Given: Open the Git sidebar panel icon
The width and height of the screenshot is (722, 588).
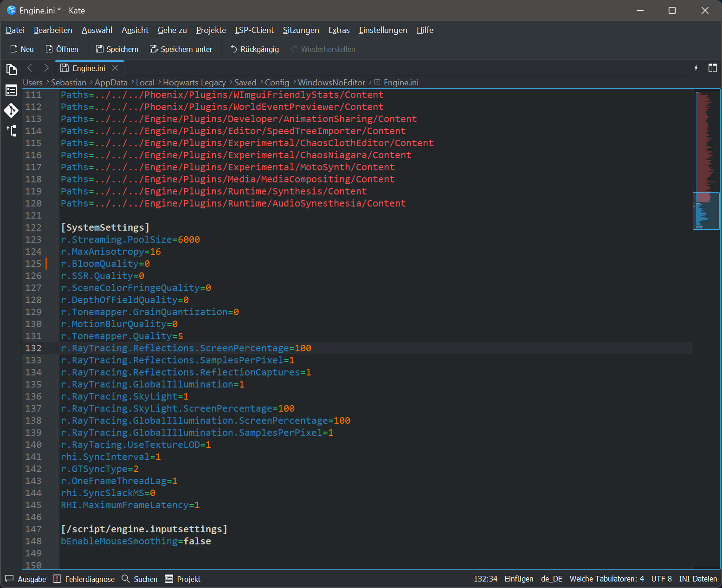Looking at the screenshot, I should pos(11,110).
